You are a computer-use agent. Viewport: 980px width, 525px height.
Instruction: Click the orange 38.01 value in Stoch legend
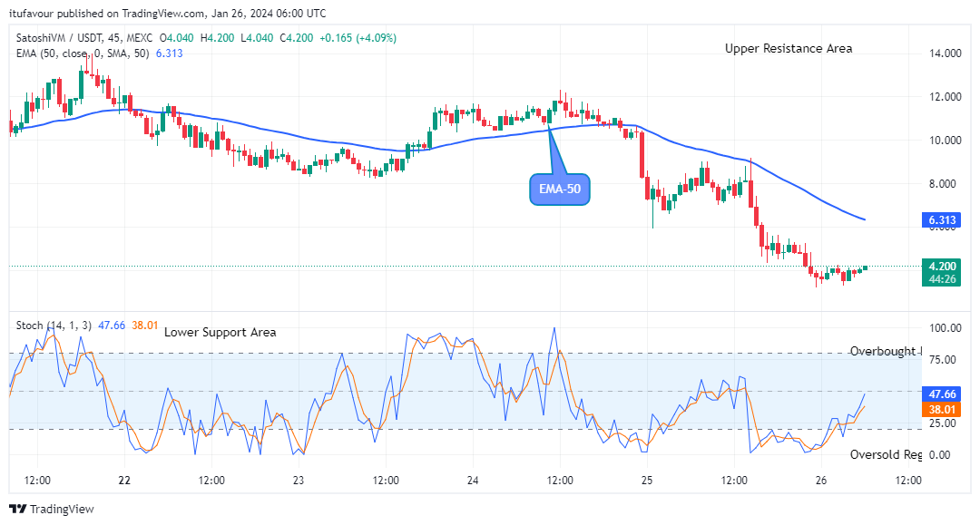click(145, 326)
